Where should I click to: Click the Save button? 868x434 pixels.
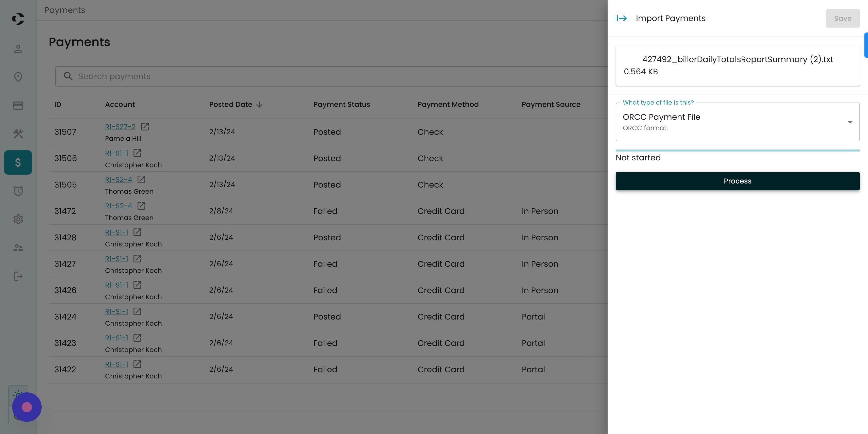842,19
